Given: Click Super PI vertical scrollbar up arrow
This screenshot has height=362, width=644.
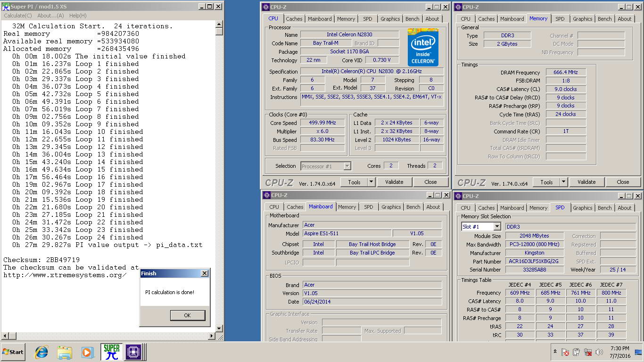Looking at the screenshot, I should 219,24.
